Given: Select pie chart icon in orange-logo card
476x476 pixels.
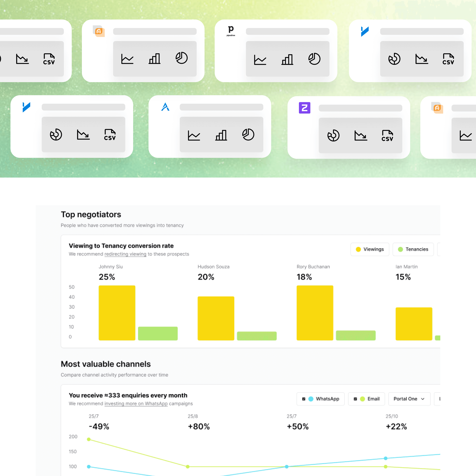Looking at the screenshot, I should [x=182, y=58].
